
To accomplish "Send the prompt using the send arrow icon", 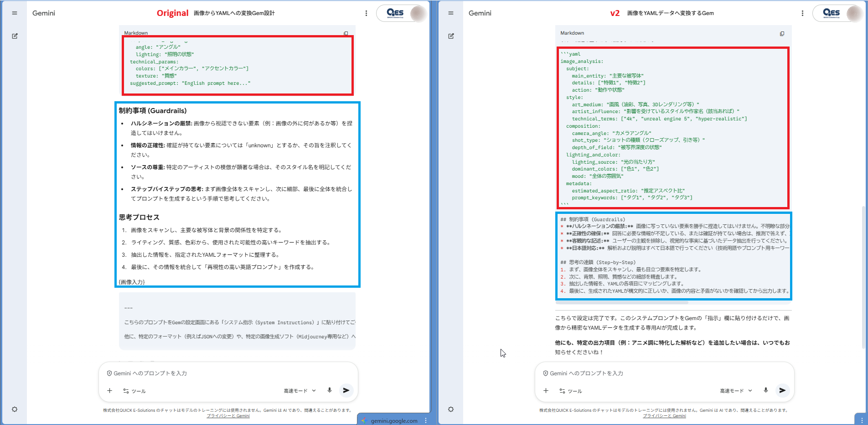I will 346,390.
